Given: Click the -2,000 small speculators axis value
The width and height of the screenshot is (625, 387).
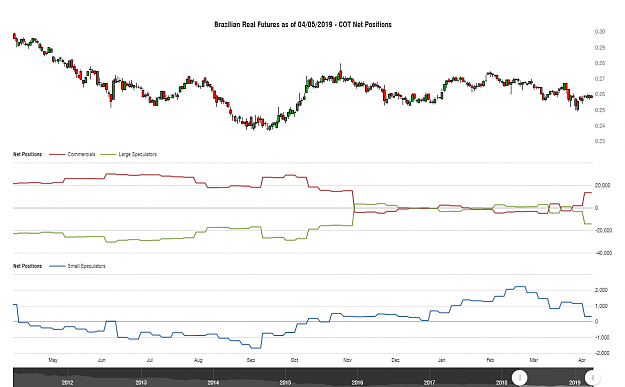Looking at the screenshot, I should click(x=601, y=353).
